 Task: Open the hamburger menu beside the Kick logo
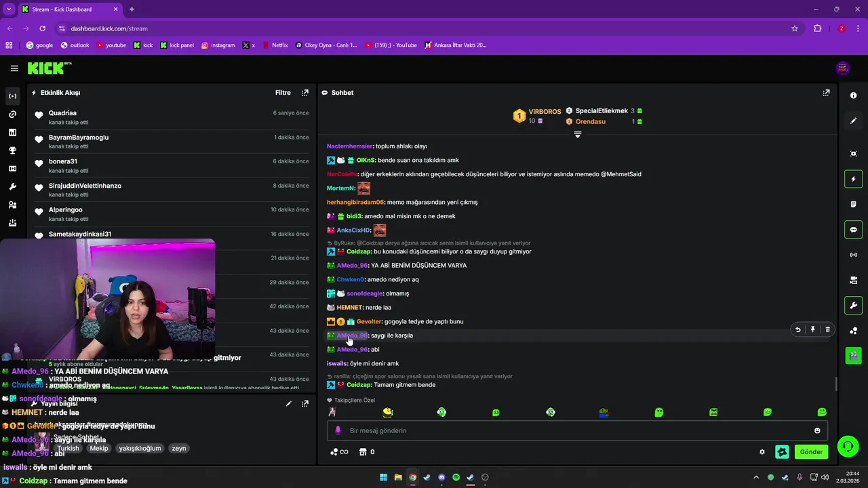point(14,68)
